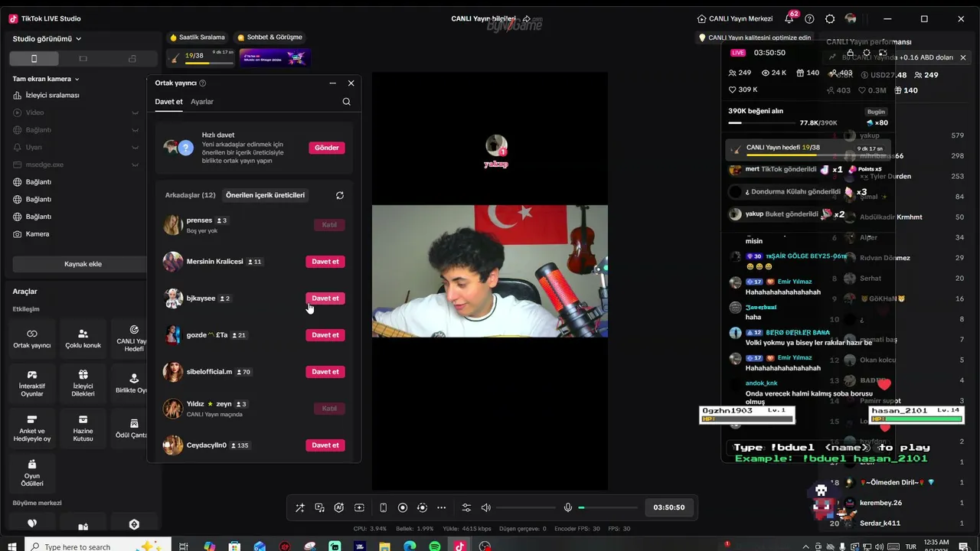Screen dimensions: 980x551
Task: Show the hidden Video source
Action: pyautogui.click(x=136, y=112)
